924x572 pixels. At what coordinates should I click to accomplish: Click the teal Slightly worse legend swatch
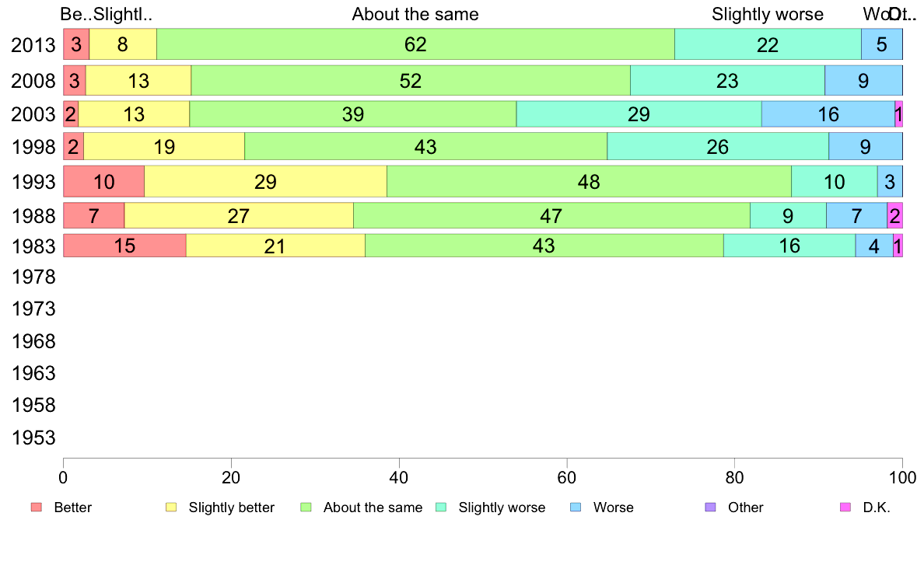coord(441,507)
